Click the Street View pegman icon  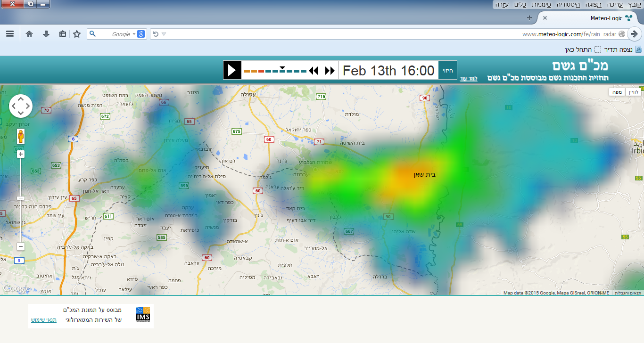click(x=21, y=136)
